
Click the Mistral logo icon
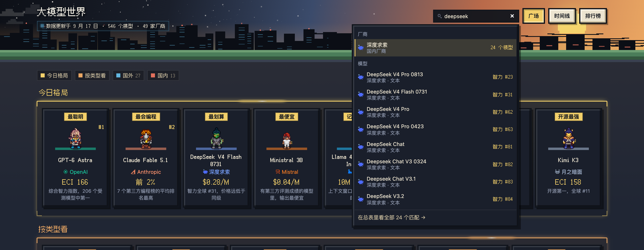[x=278, y=172]
